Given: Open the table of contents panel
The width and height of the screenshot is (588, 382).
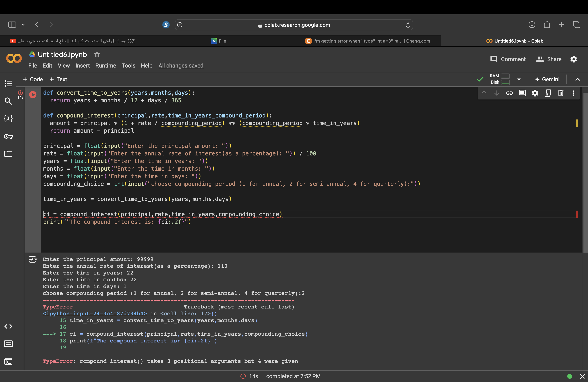Looking at the screenshot, I should point(8,83).
